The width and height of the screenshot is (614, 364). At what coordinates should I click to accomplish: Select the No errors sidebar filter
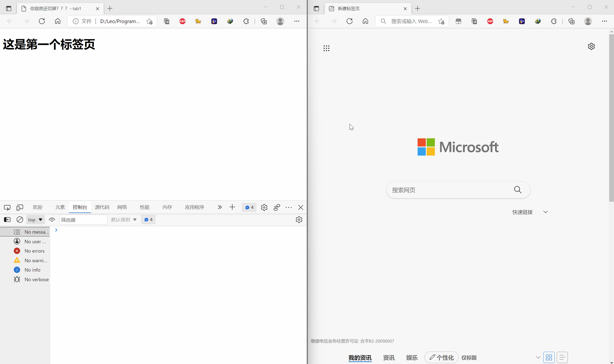[x=25, y=251]
